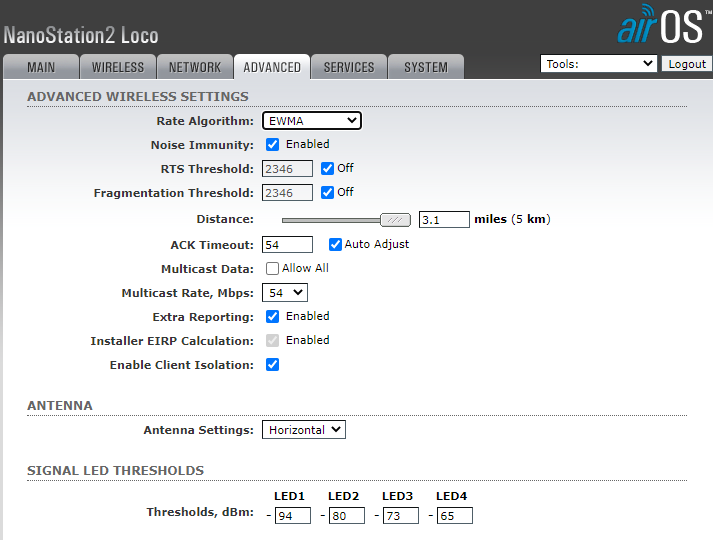Click the LED3 threshold field
713x540 pixels.
[x=401, y=516]
